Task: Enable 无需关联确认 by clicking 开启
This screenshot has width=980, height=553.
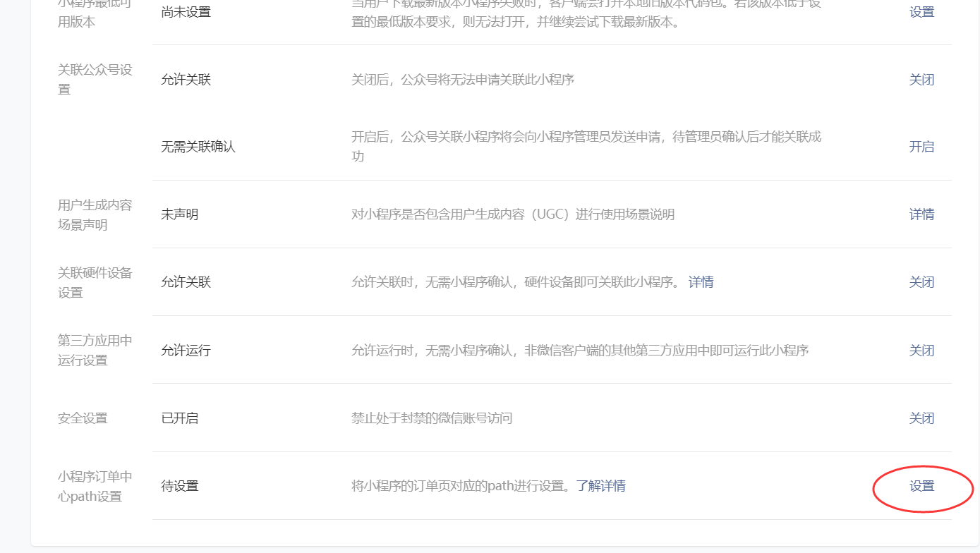Action: [x=921, y=147]
